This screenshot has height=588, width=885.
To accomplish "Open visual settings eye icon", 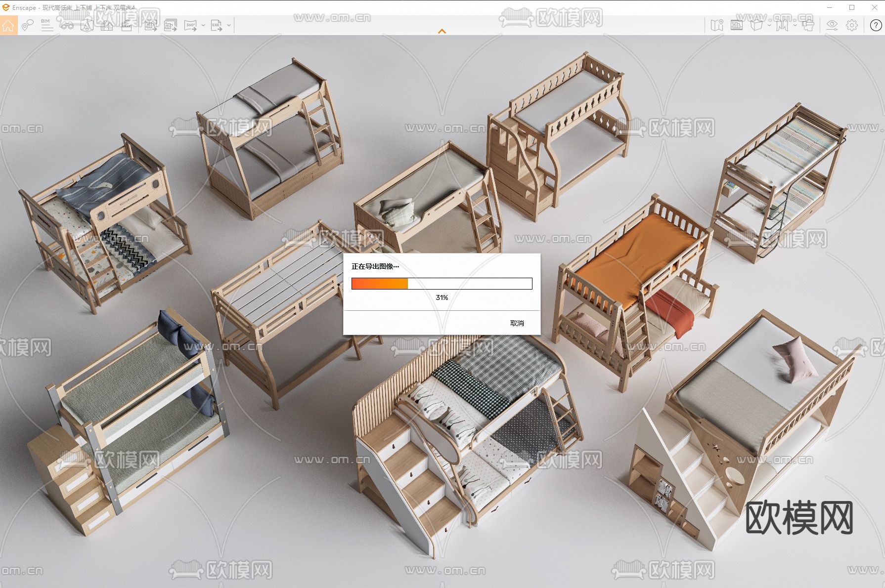I will tap(832, 25).
